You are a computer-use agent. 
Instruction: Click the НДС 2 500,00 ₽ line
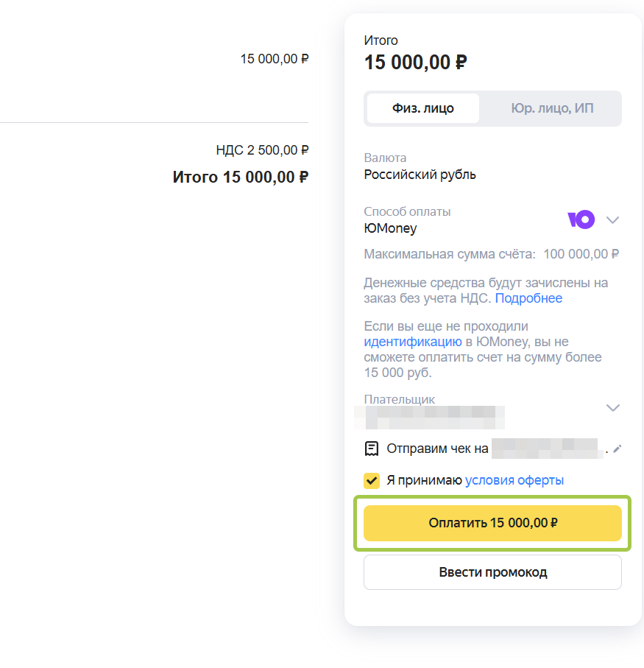pos(262,150)
